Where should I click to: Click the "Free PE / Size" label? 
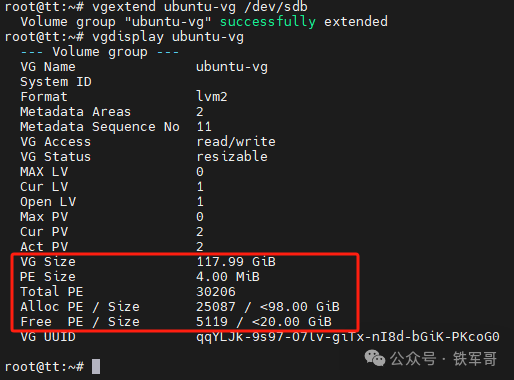point(80,322)
